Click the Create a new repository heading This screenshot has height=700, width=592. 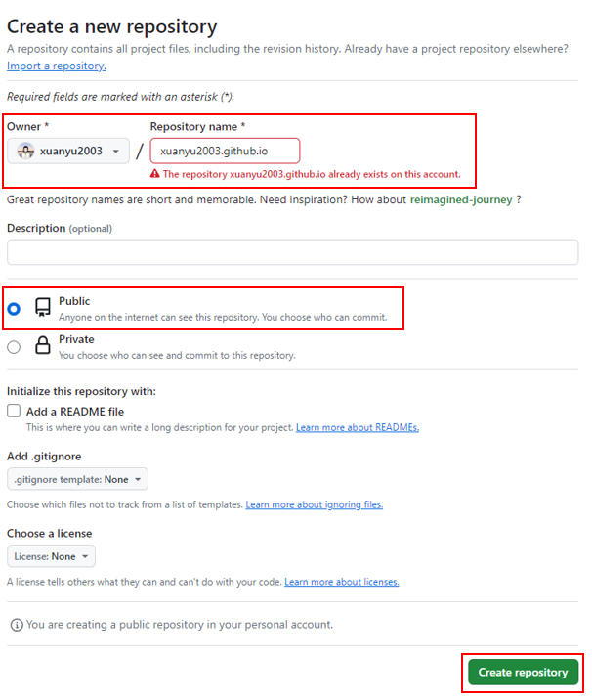112,26
